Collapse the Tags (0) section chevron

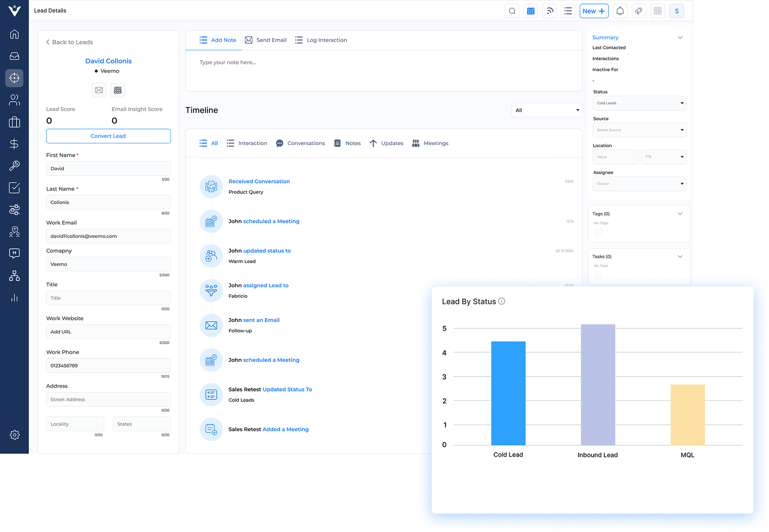[680, 214]
